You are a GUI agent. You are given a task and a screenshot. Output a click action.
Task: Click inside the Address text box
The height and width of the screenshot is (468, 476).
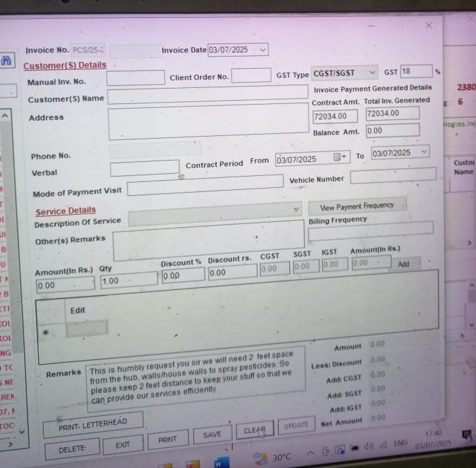209,121
